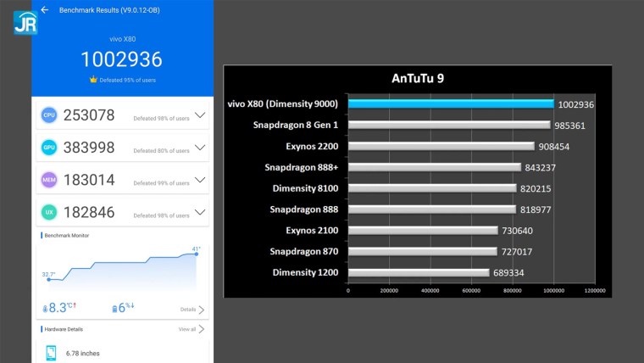
Task: Expand the UX score details chevron
Action: (200, 212)
